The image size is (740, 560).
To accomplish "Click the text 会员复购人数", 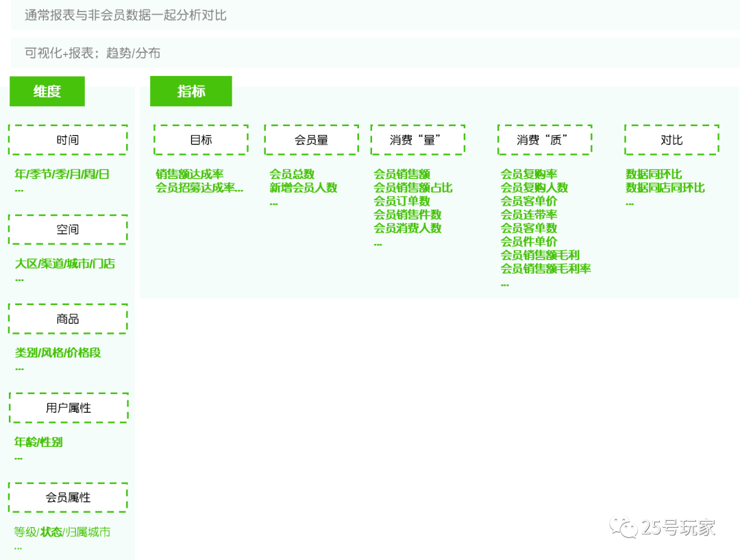I will click(x=534, y=187).
